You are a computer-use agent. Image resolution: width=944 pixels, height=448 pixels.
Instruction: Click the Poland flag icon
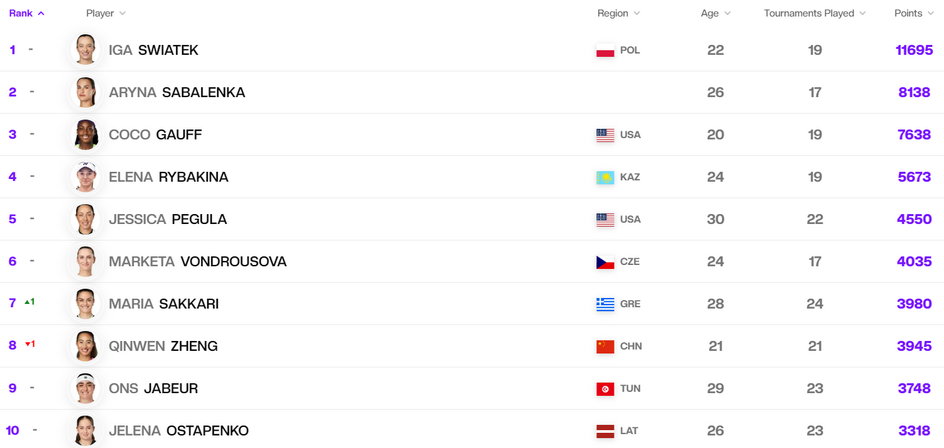click(x=605, y=51)
